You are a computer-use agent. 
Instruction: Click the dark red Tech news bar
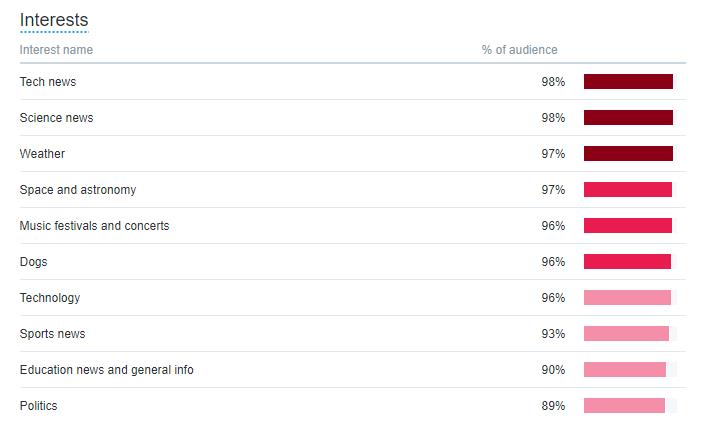(x=628, y=82)
